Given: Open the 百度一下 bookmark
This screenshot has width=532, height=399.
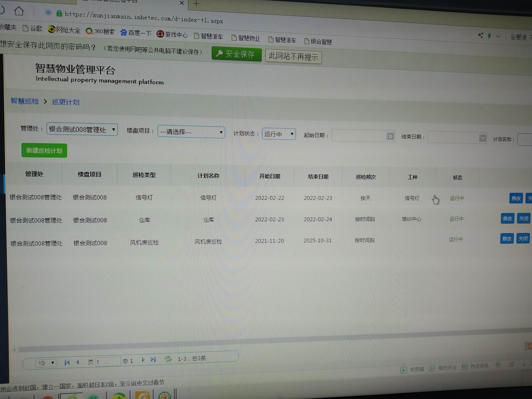Looking at the screenshot, I should [x=136, y=33].
